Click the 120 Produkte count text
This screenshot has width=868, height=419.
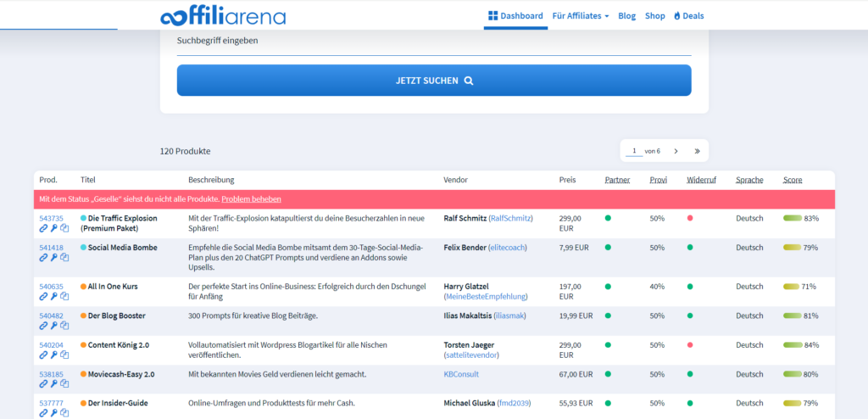(185, 151)
